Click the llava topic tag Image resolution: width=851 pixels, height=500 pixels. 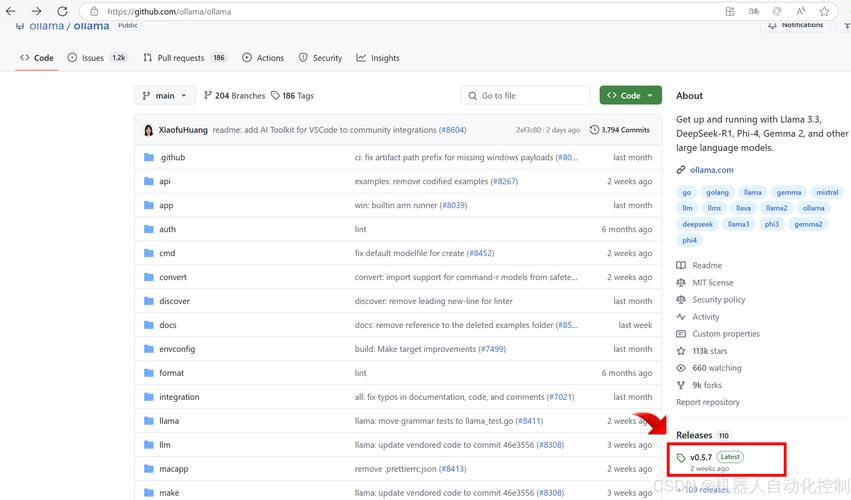click(743, 208)
